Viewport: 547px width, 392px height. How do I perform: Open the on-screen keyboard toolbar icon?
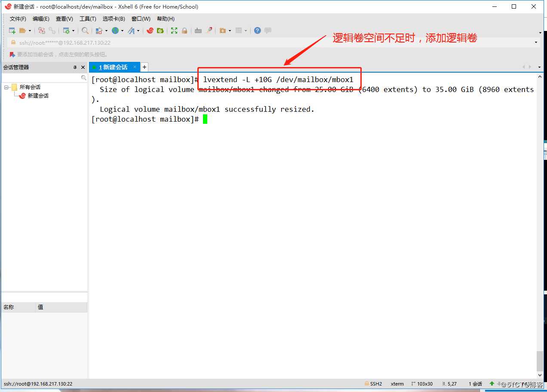tap(197, 31)
